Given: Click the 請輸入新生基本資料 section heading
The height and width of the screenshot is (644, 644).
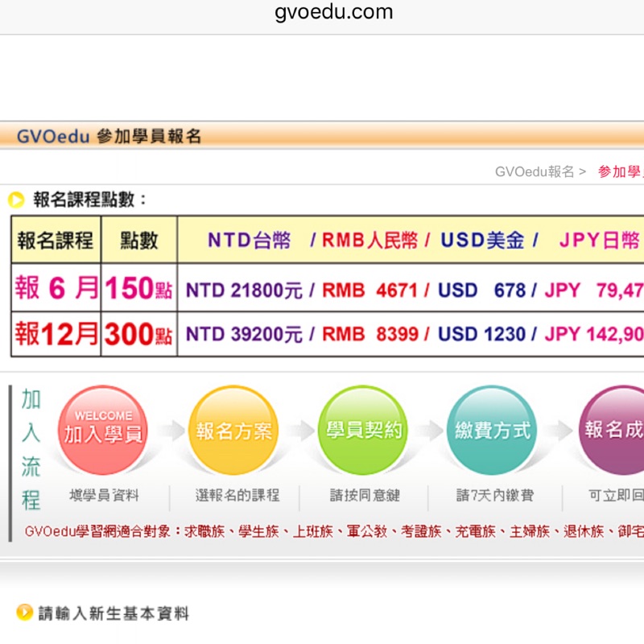Looking at the screenshot, I should (x=114, y=613).
